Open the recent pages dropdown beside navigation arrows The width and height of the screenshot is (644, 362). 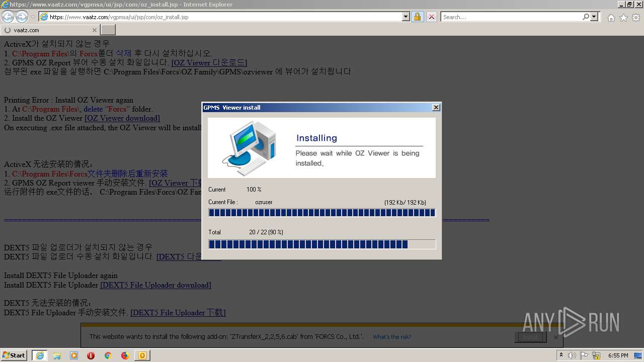(33, 17)
